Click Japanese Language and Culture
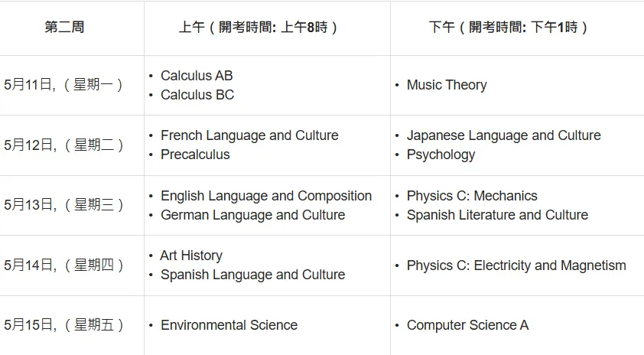The height and width of the screenshot is (355, 644). click(x=503, y=135)
